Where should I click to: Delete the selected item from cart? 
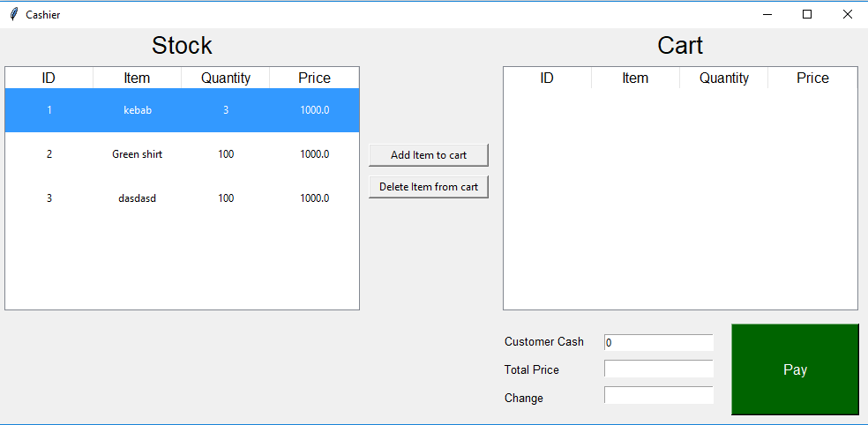(x=429, y=187)
